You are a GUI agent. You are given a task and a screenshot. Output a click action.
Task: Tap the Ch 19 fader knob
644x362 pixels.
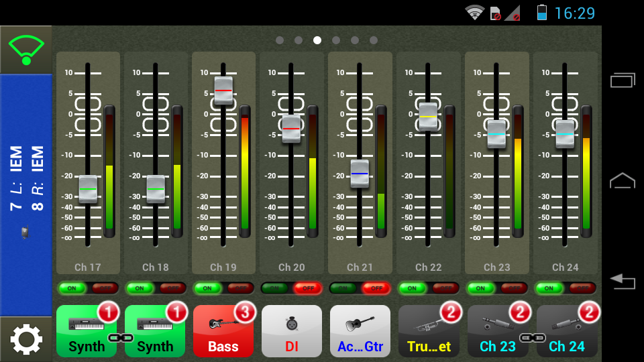pyautogui.click(x=223, y=90)
